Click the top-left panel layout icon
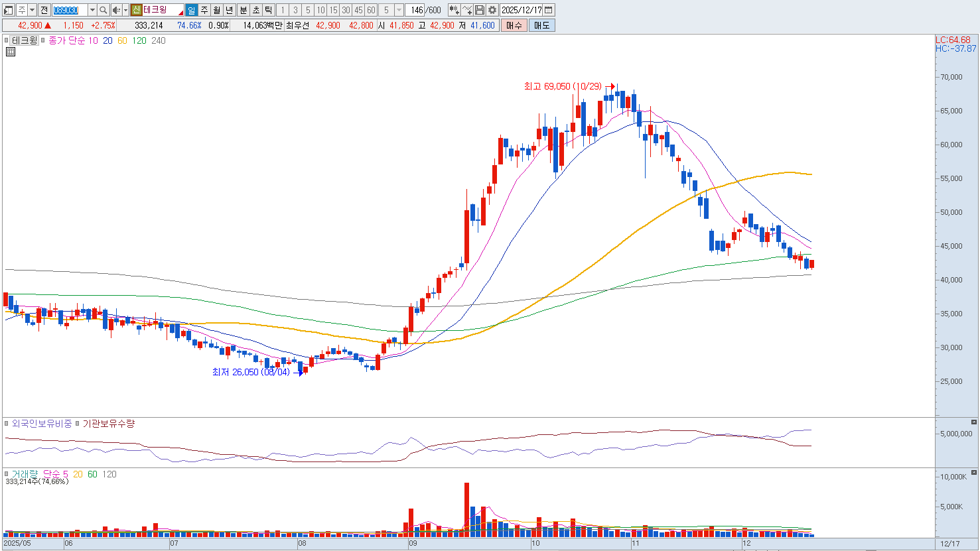 [9, 10]
